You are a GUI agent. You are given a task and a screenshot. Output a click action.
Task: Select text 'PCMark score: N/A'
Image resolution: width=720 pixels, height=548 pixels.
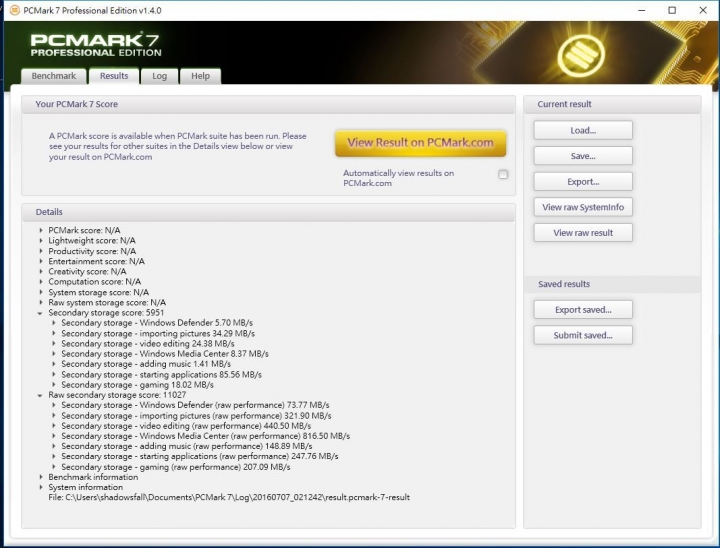tap(84, 230)
